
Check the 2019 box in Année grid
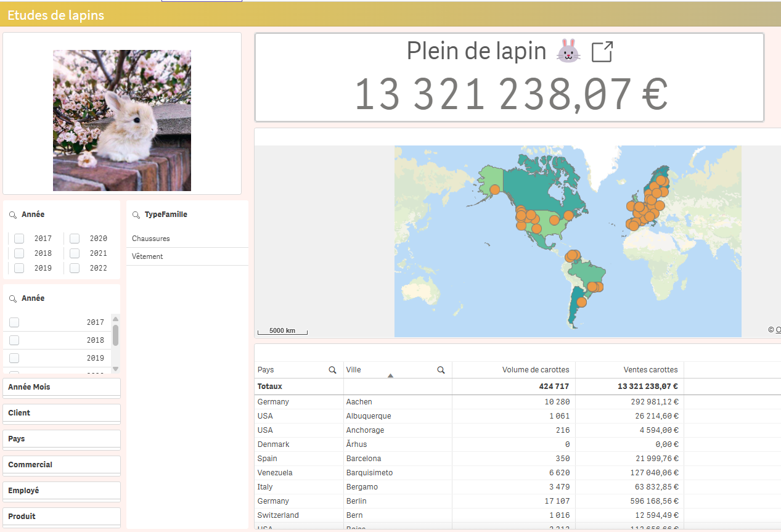pyautogui.click(x=19, y=268)
